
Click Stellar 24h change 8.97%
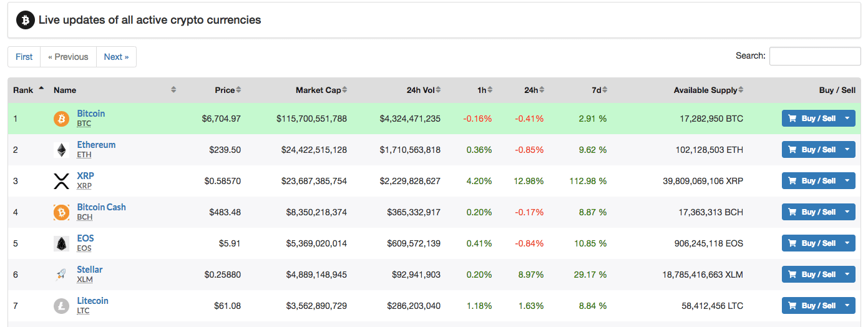click(531, 275)
